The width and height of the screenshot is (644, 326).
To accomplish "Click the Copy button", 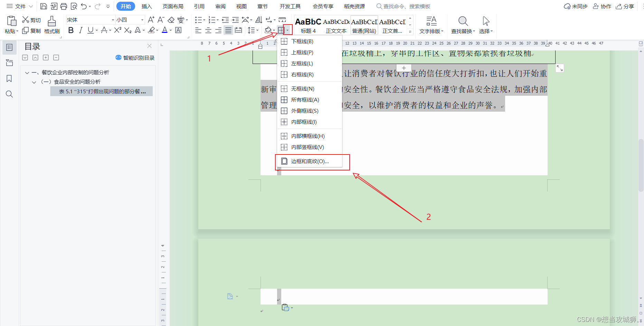I will tap(31, 31).
